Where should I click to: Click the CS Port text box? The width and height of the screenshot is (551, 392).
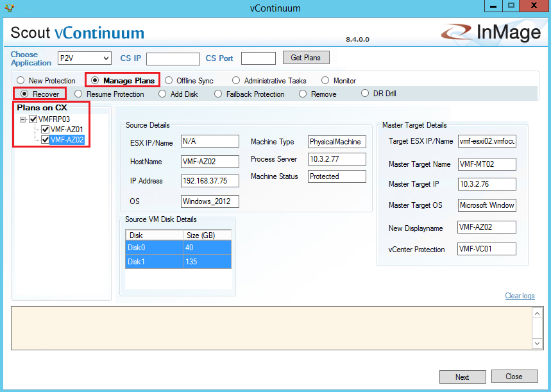point(258,59)
